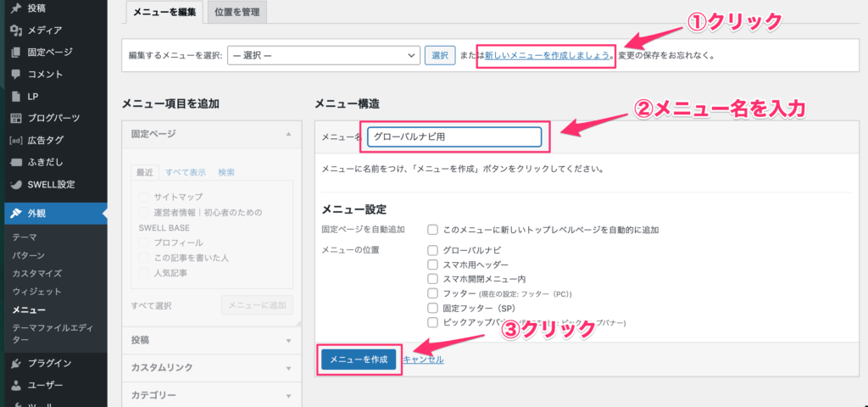This screenshot has height=407, width=868.
Task: Open the 編集するメニューを選択 dropdown
Action: (x=324, y=55)
